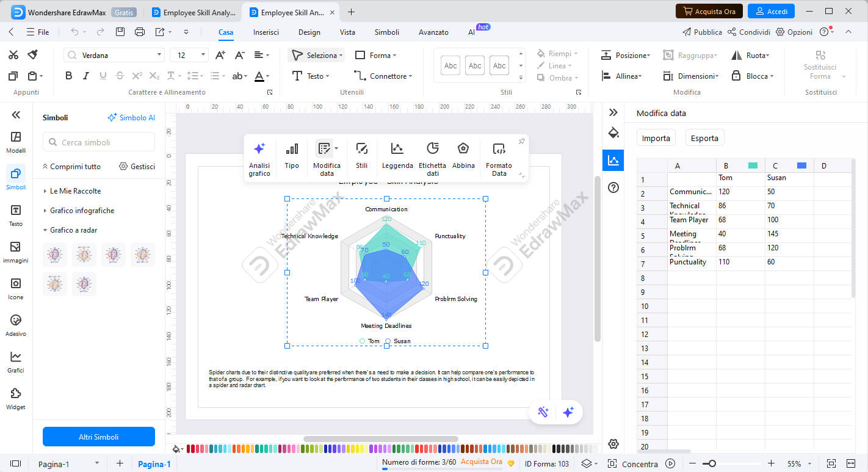
Task: Apply Strikethrough formatting
Action: [120, 76]
